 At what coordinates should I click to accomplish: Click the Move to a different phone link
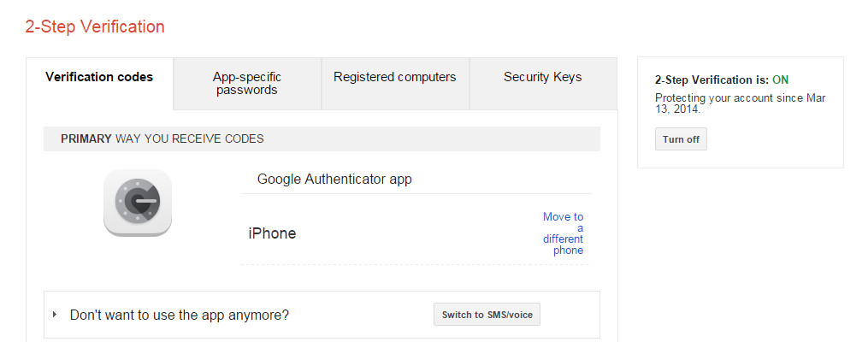(x=564, y=233)
